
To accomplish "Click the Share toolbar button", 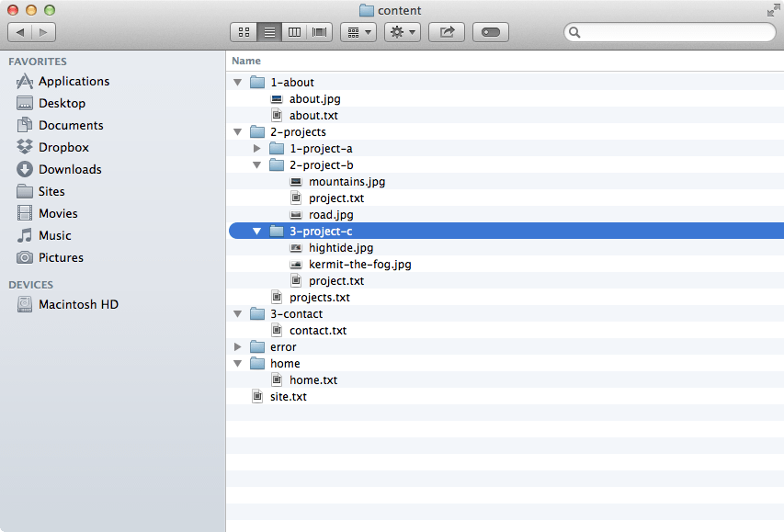I will coord(447,32).
